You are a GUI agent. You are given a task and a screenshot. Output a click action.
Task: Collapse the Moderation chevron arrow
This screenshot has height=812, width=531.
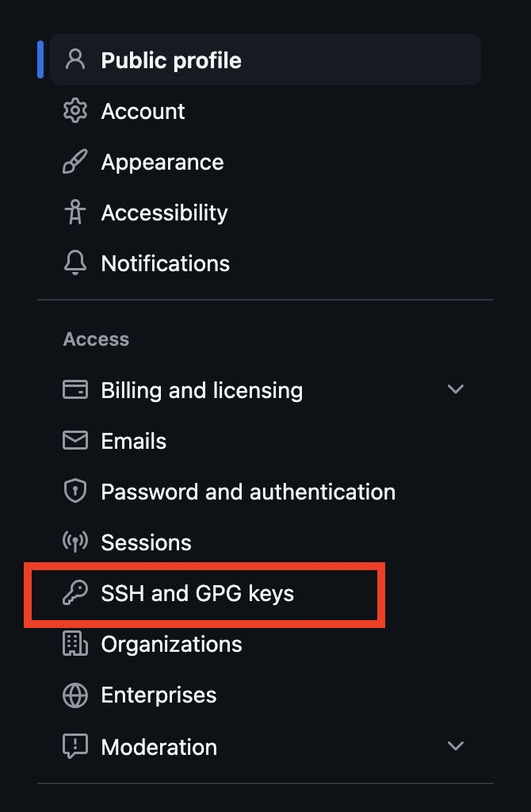456,745
